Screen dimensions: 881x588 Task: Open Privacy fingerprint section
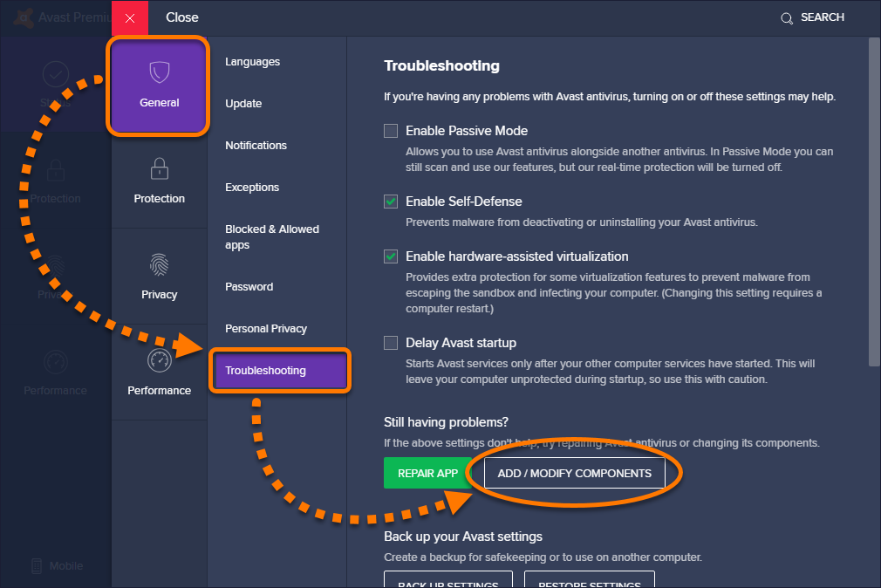pos(159,264)
